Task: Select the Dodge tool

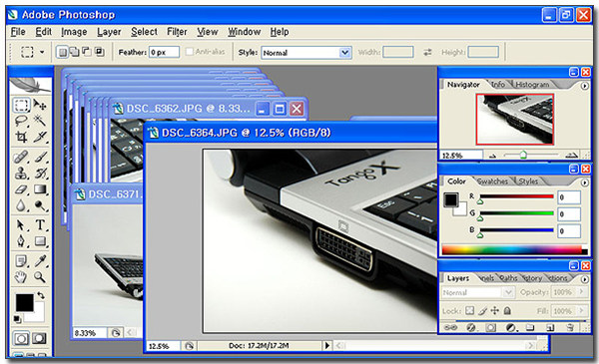Action: pos(40,205)
